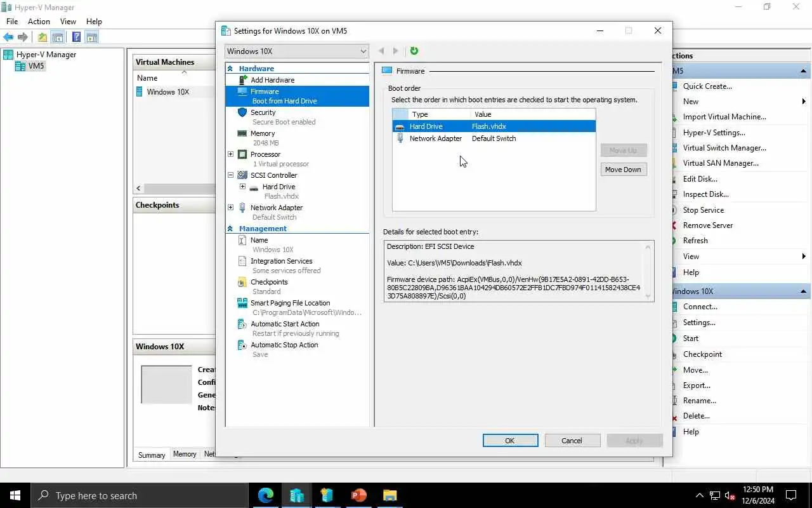This screenshot has width=812, height=508.
Task: Click the Flash.vhdx item under Hard Drive
Action: coord(282,196)
